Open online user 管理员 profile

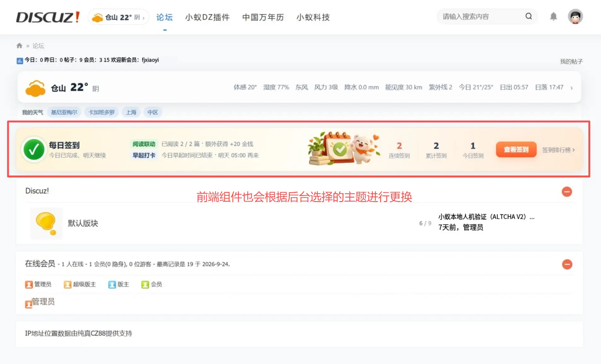(x=43, y=302)
